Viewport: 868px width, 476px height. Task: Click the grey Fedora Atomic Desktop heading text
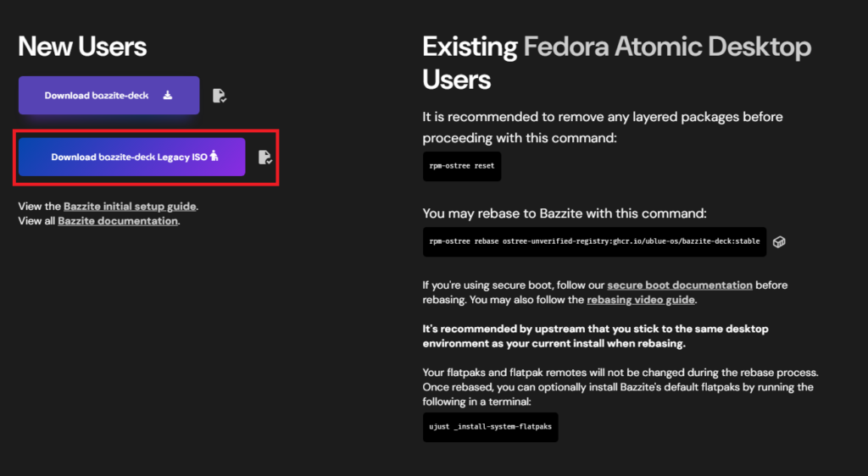(x=666, y=47)
